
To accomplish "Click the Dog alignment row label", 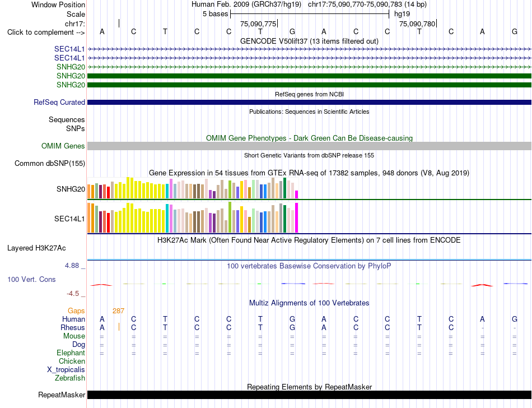I will point(78,345).
